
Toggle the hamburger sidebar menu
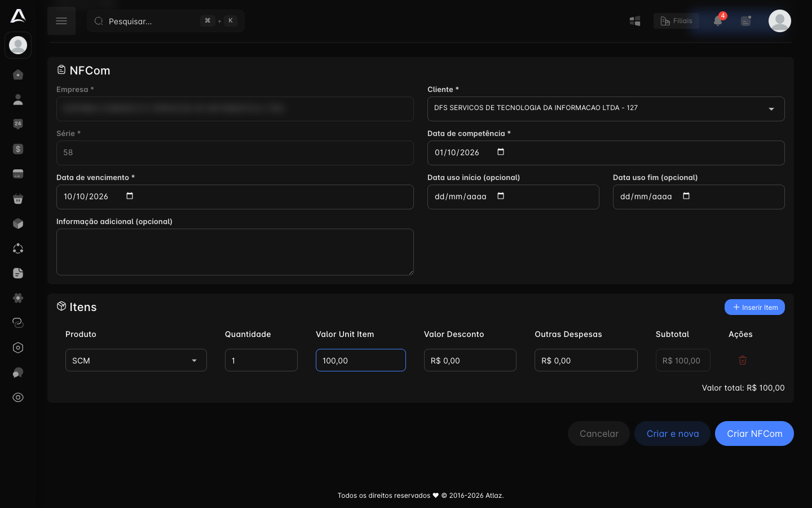[61, 21]
